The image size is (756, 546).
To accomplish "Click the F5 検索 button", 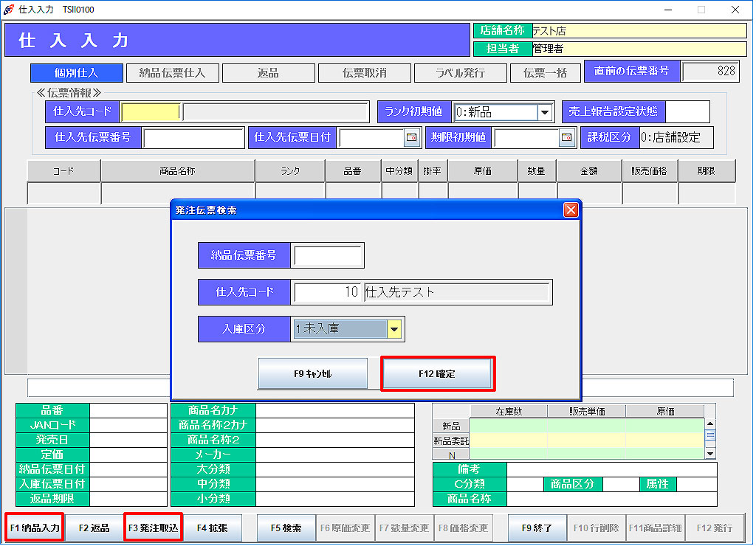I will click(x=286, y=528).
